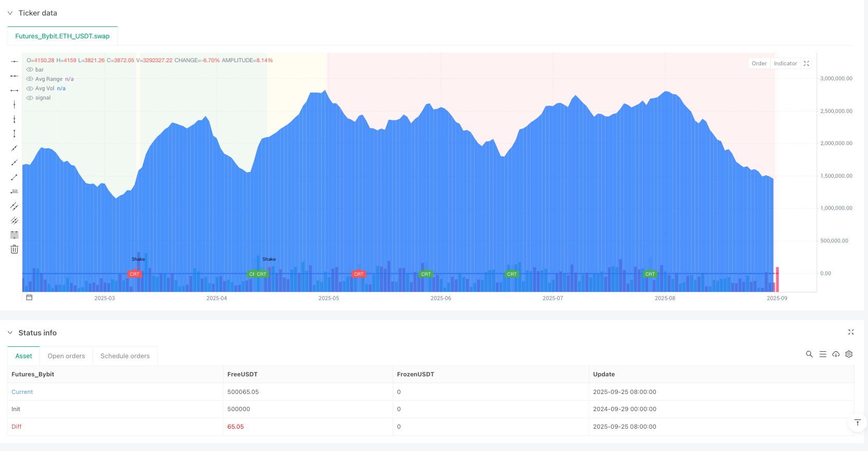Open status table settings gear
Viewport: 868px width, 451px height.
click(849, 354)
